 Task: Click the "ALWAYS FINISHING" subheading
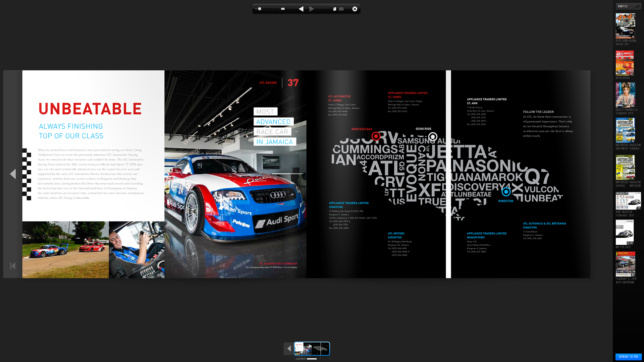click(x=71, y=126)
